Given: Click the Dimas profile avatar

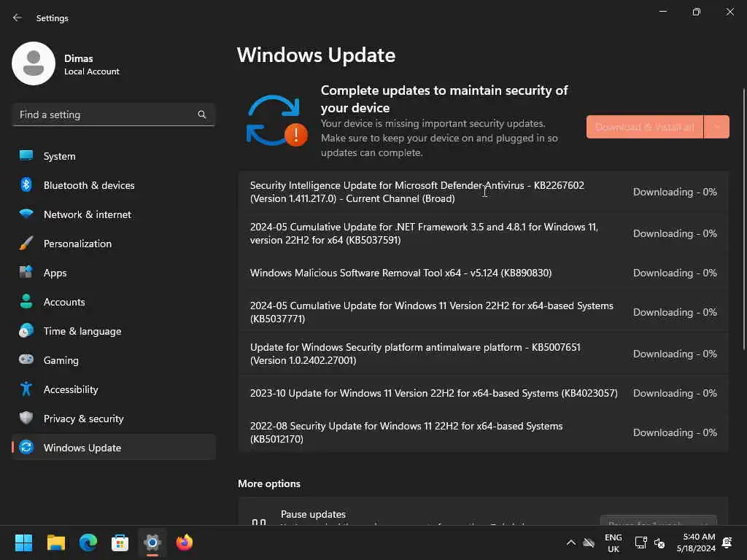Looking at the screenshot, I should (x=34, y=63).
